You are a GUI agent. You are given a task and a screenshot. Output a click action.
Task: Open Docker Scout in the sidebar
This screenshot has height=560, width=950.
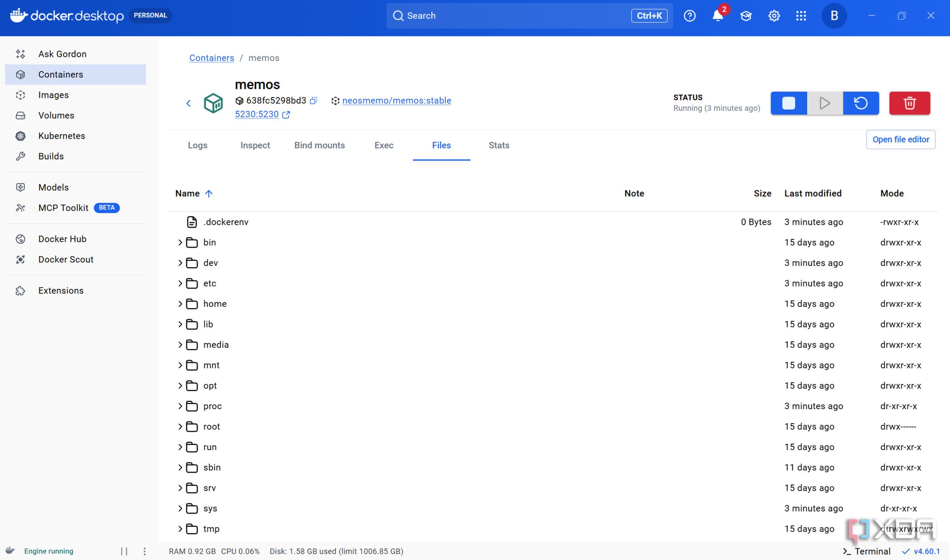(75, 259)
